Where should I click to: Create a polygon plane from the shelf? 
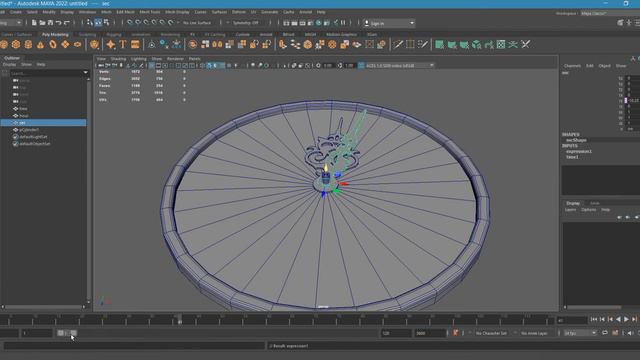(65, 44)
